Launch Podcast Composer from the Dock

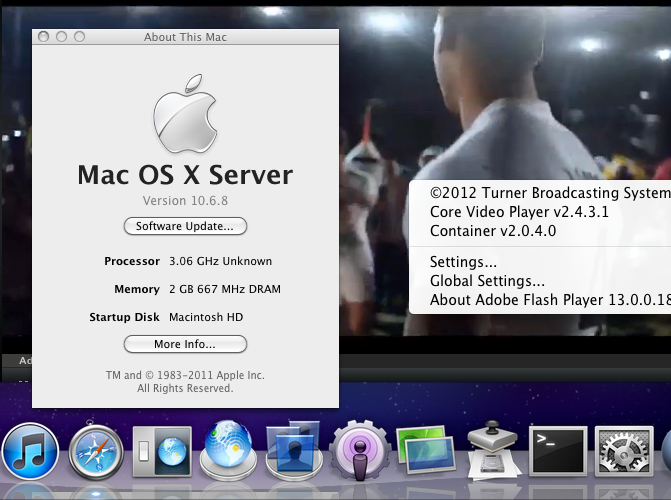[x=360, y=449]
